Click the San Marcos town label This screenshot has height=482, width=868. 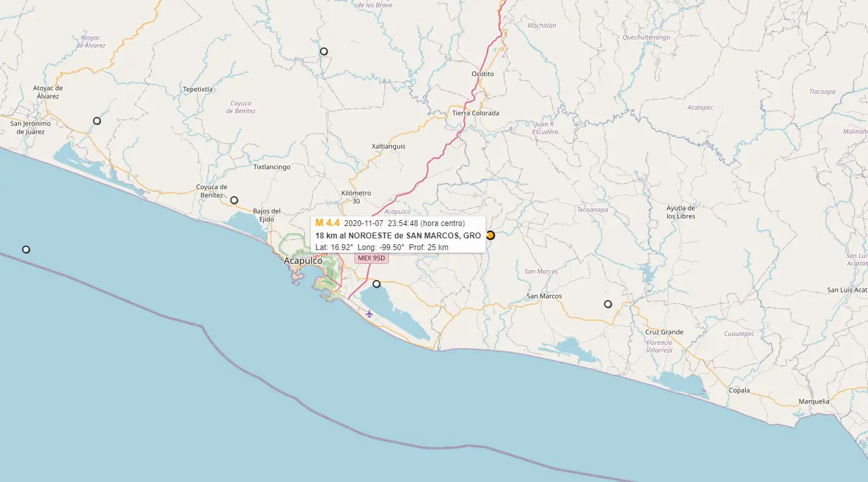(x=544, y=296)
